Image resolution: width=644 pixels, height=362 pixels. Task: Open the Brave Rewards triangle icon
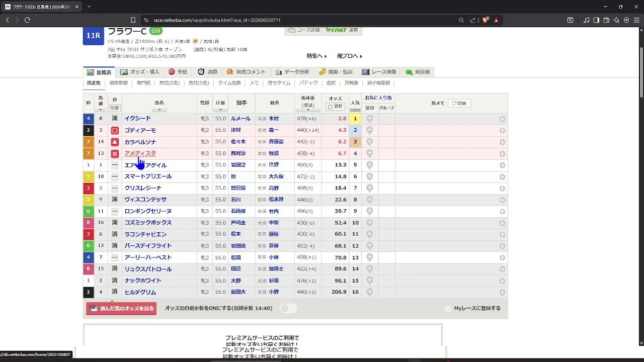496,20
